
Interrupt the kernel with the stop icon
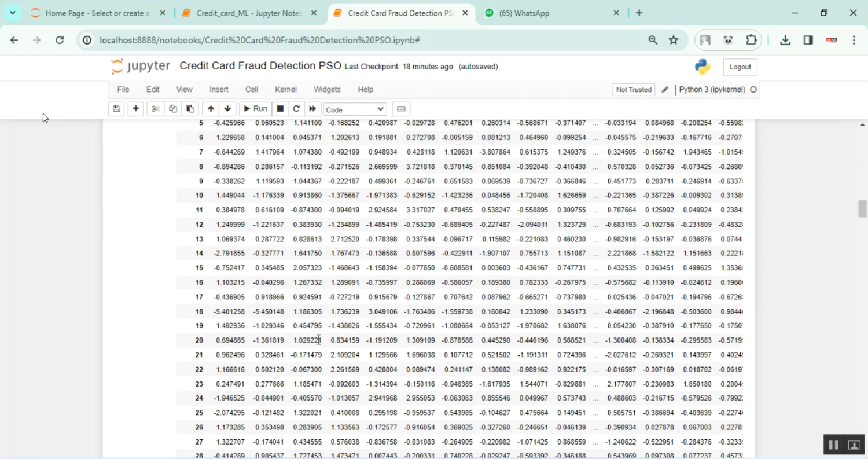coord(280,109)
